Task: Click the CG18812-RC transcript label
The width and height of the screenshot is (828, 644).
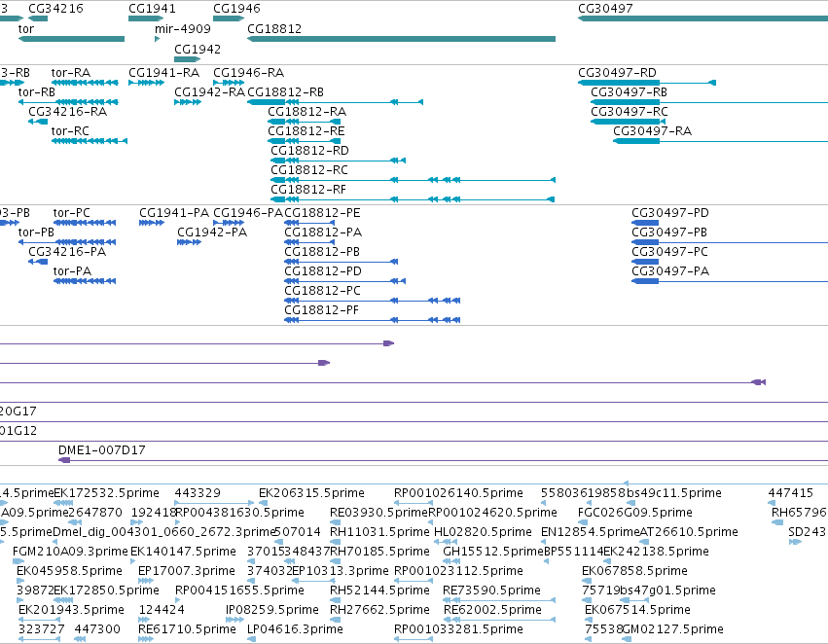Action: [309, 170]
